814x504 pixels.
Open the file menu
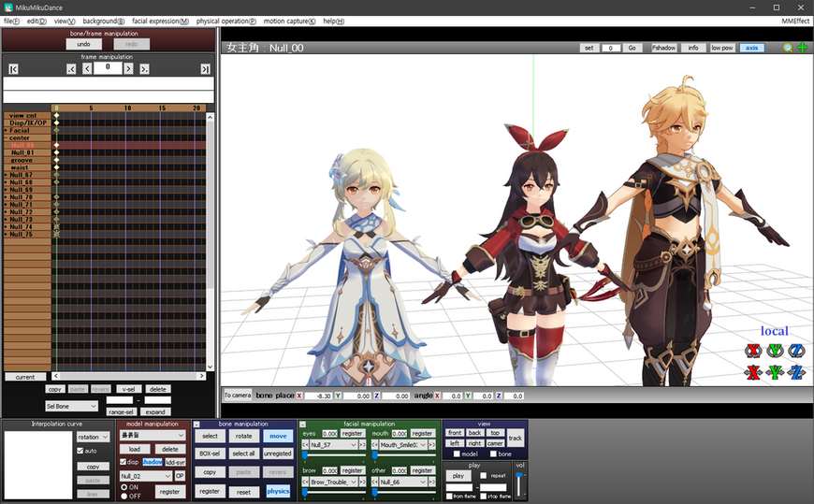(x=11, y=22)
